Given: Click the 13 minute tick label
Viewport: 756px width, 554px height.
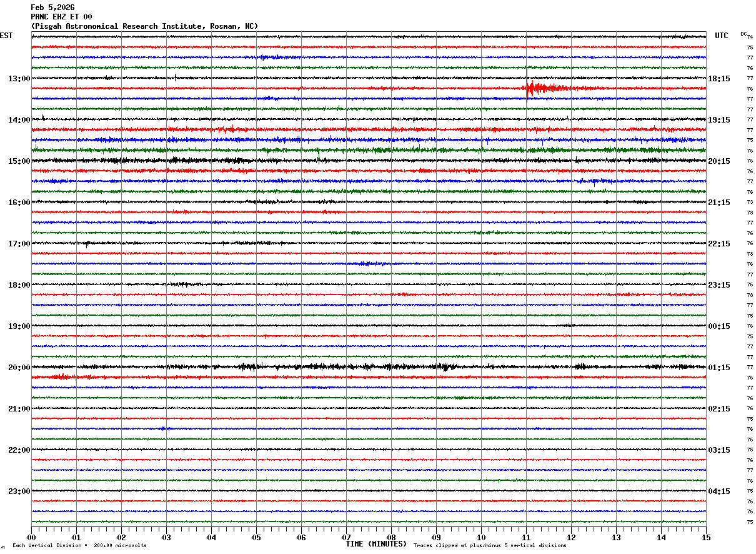Looking at the screenshot, I should point(616,537).
